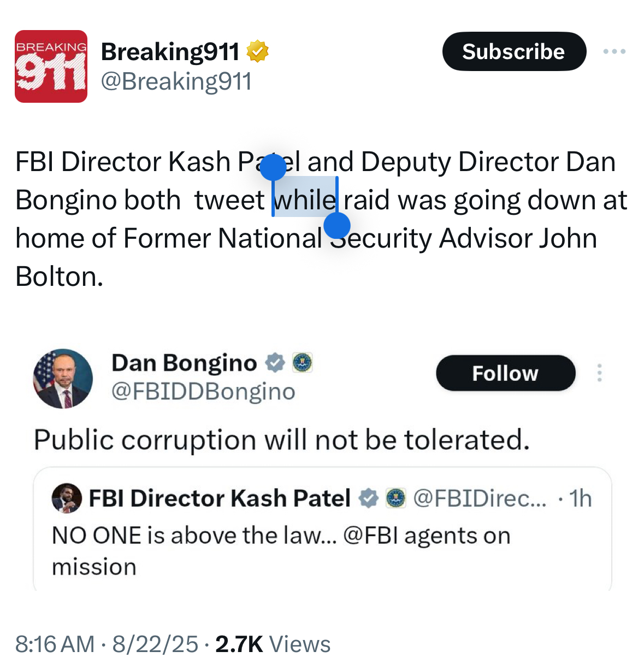Tap Dan Bongino's blue verified checkmark
The height and width of the screenshot is (669, 644).
pos(275,362)
